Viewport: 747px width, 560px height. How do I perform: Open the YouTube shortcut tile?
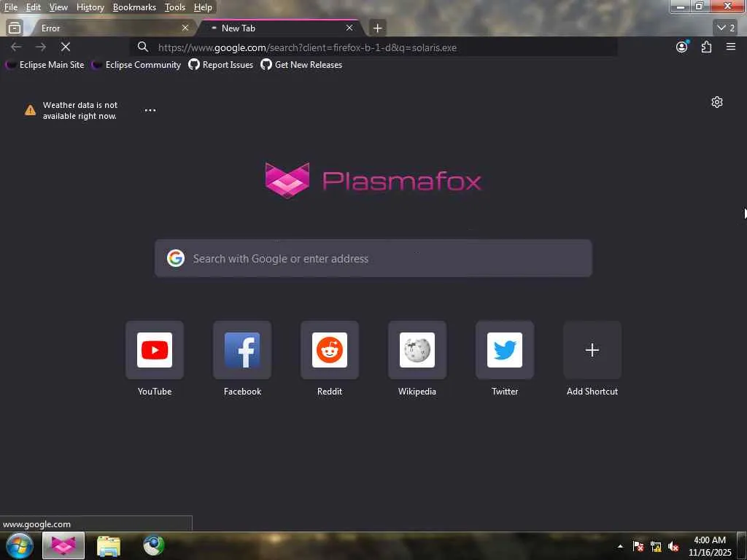pos(155,350)
